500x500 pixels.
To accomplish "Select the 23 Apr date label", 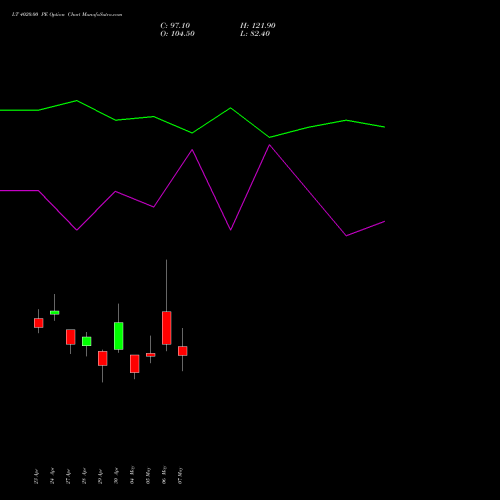I will coord(36,476).
